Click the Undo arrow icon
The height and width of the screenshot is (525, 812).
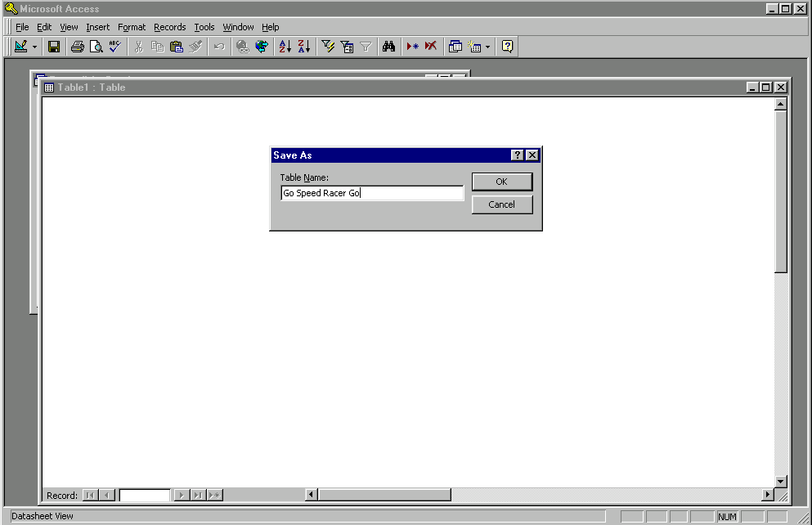[x=219, y=47]
